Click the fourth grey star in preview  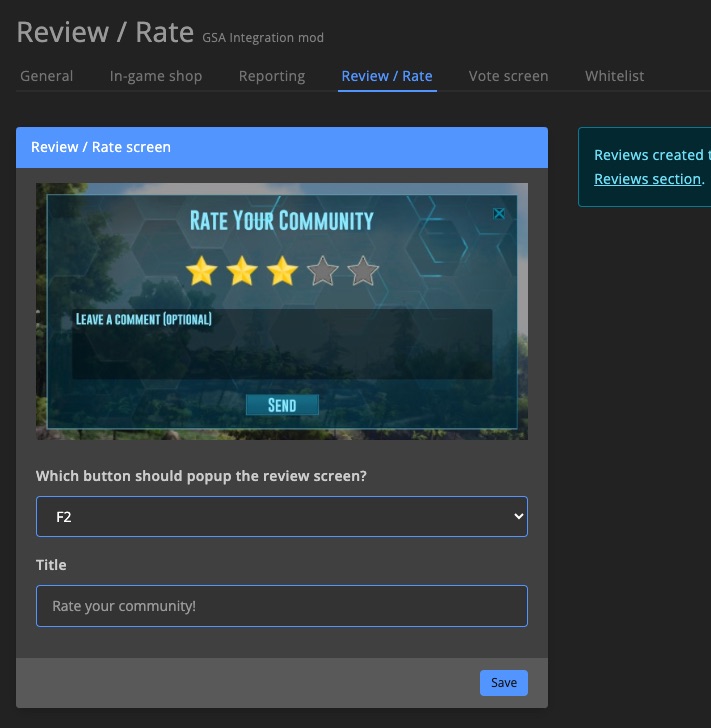(x=323, y=271)
